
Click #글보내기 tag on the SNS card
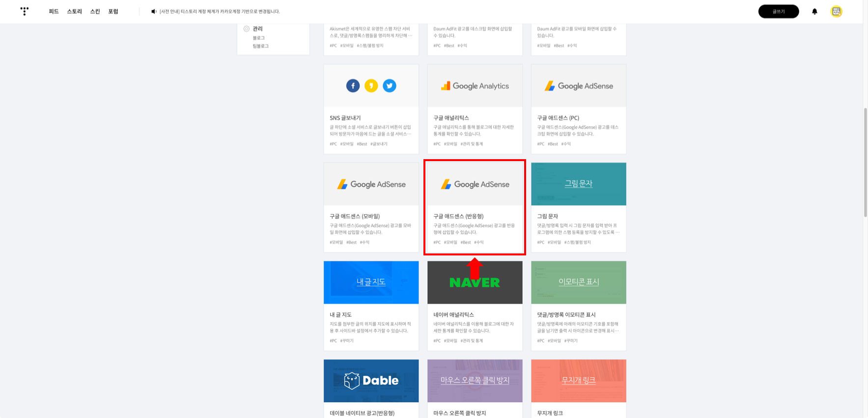(x=379, y=144)
